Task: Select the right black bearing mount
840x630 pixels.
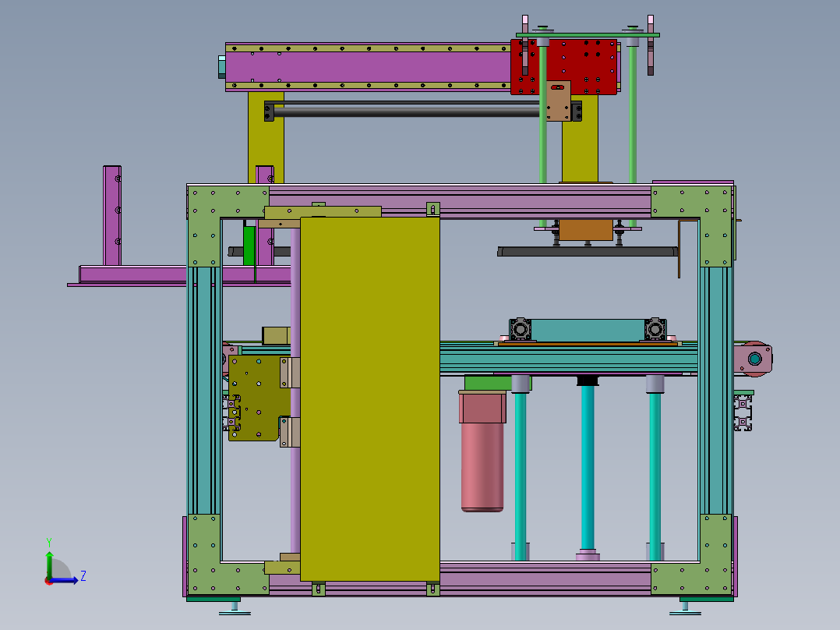Action: click(x=655, y=329)
